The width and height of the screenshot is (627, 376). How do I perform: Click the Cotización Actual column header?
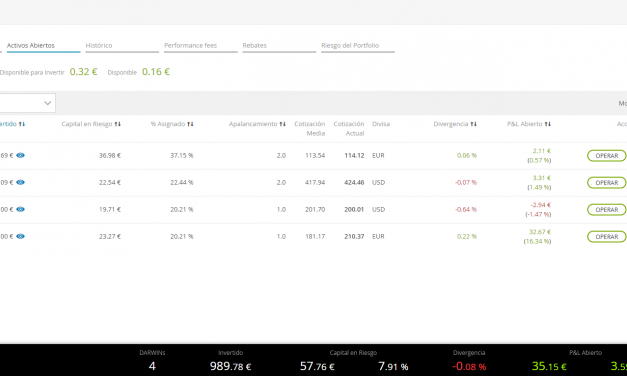[349, 128]
